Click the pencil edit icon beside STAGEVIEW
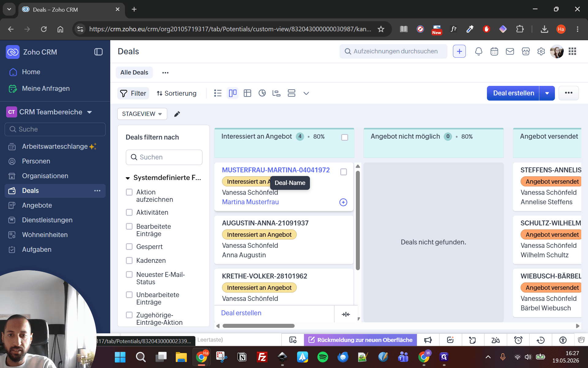 (x=177, y=114)
